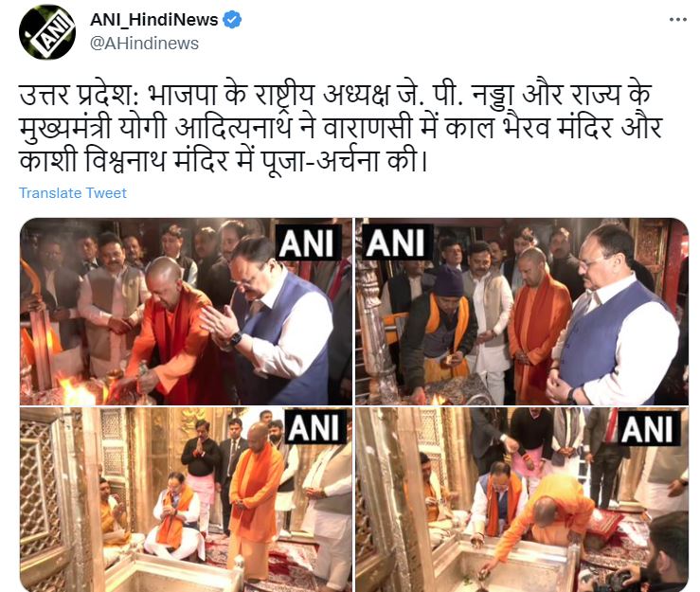Click the @AHindinews handle
The image size is (700, 592).
[144, 44]
